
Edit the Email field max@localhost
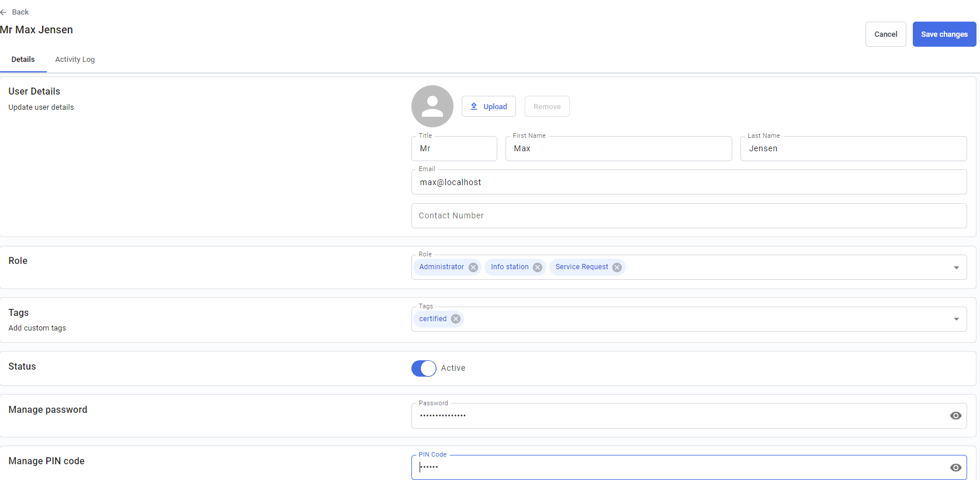[689, 182]
